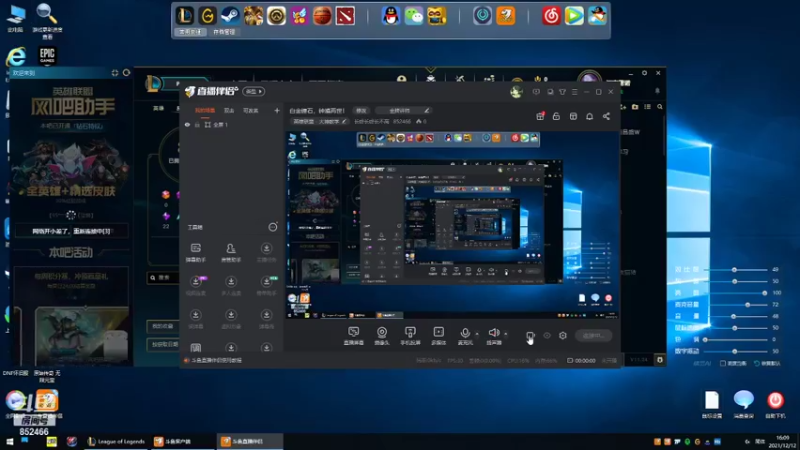The height and width of the screenshot is (450, 800).
Task: Toggle the speaker in live companion toolbar
Action: click(x=494, y=336)
